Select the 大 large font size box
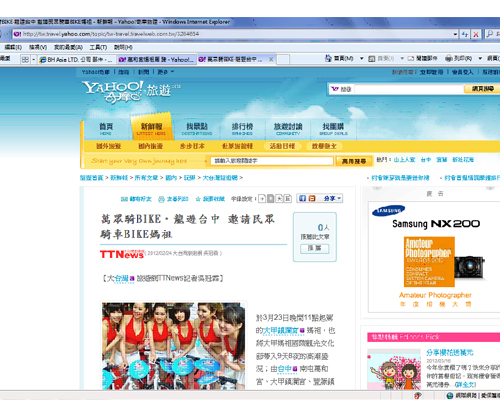 tap(279, 199)
